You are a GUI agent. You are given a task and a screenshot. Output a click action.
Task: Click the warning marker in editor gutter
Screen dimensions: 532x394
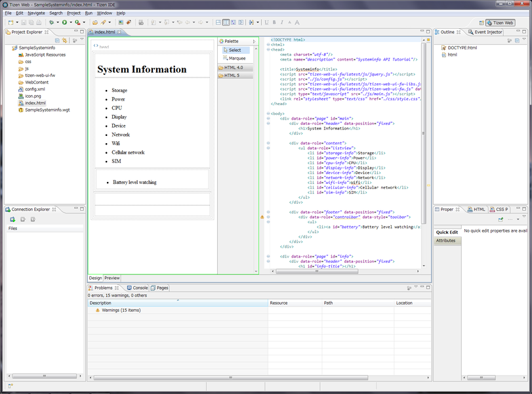262,217
